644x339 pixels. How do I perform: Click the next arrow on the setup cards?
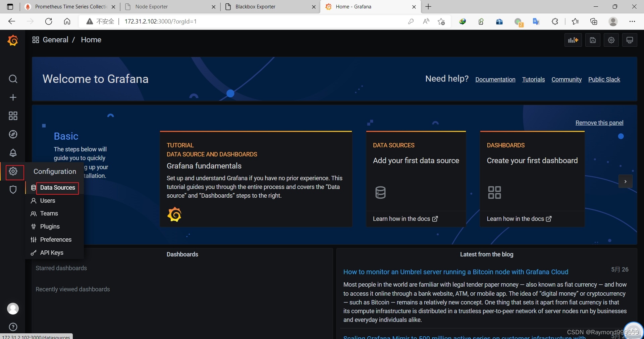pos(625,182)
